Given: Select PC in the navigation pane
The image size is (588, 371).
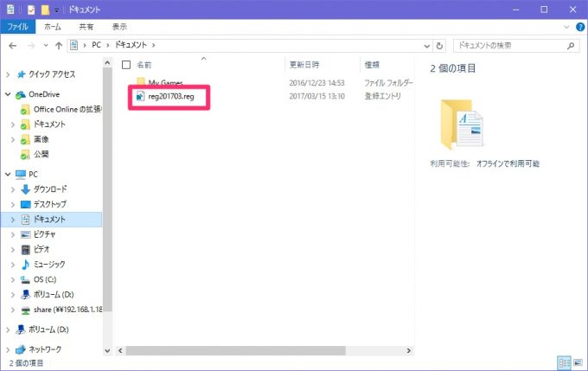Looking at the screenshot, I should click(x=33, y=175).
